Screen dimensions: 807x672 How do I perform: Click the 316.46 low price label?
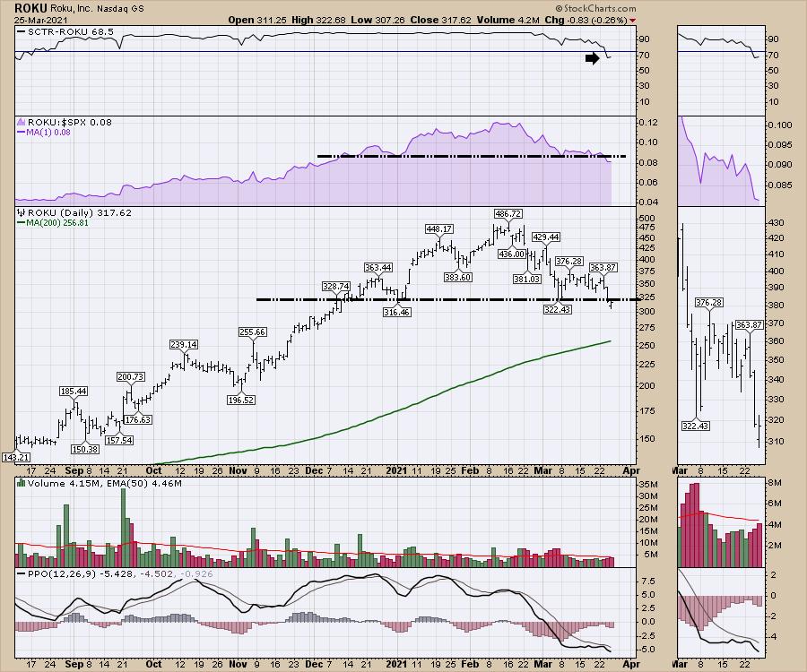click(x=397, y=312)
